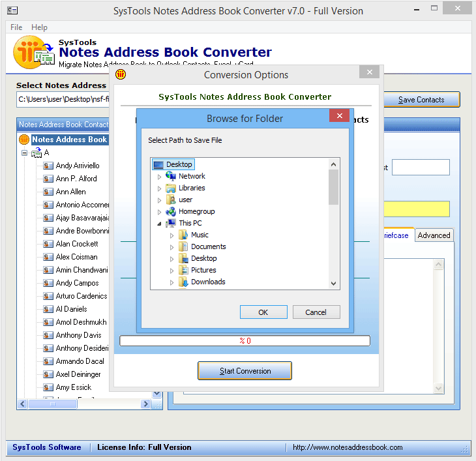
Task: Click the Libraries folder icon
Action: pos(171,188)
